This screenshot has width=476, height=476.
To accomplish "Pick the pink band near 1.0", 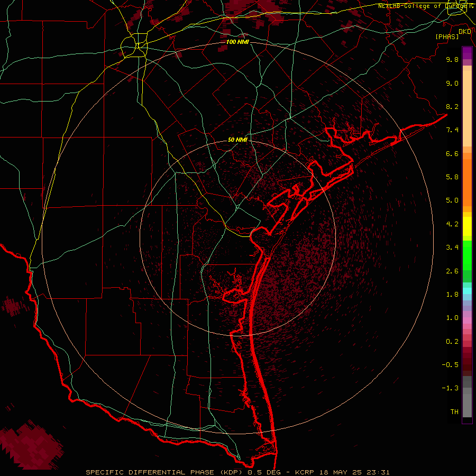I will [467, 321].
